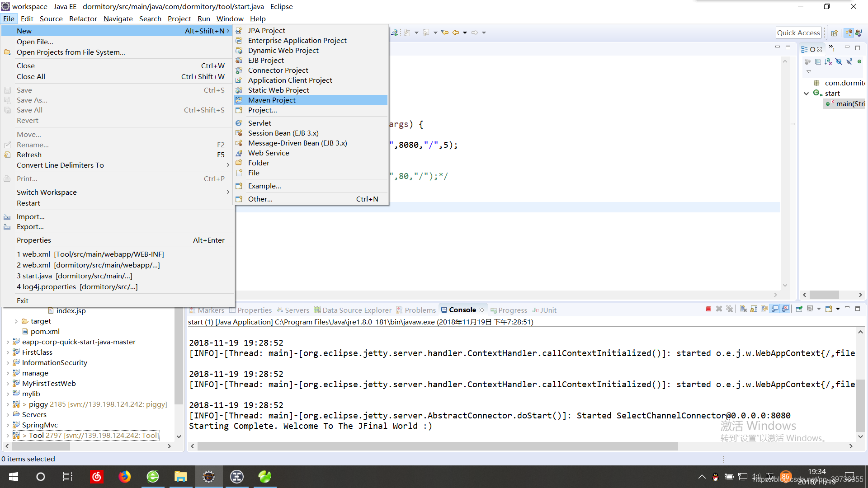Expand the FirstClass project

[x=8, y=352]
